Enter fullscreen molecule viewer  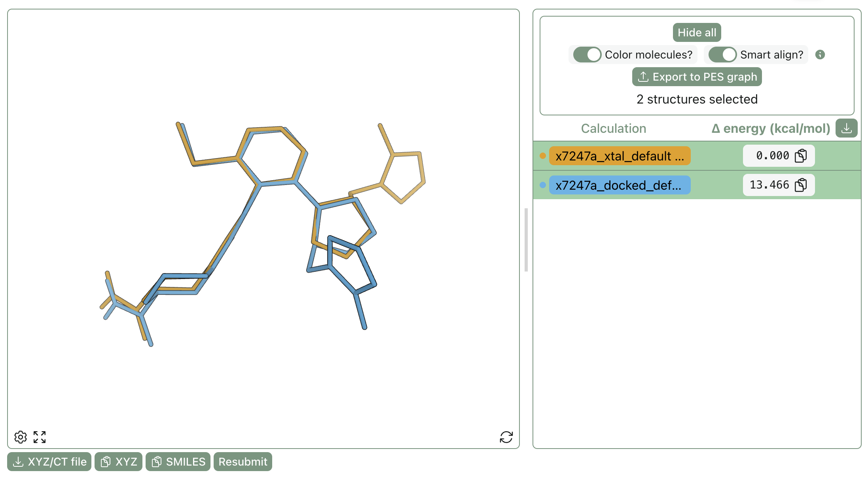pyautogui.click(x=40, y=437)
